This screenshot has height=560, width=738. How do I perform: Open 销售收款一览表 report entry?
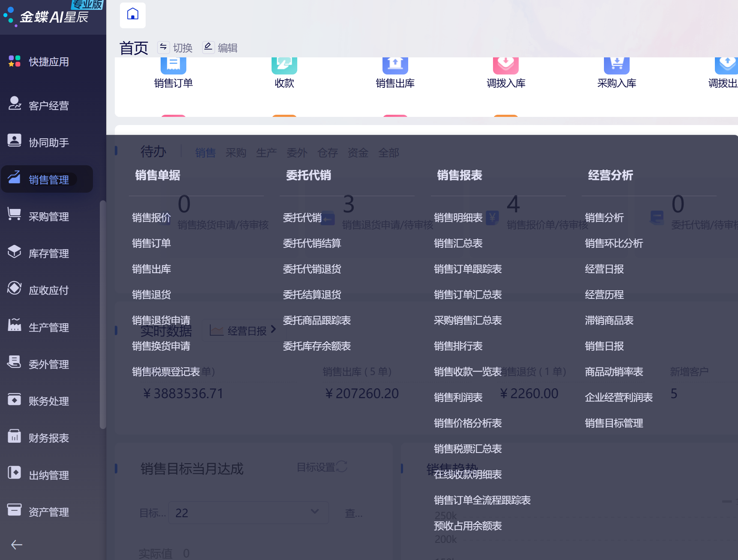click(x=468, y=372)
